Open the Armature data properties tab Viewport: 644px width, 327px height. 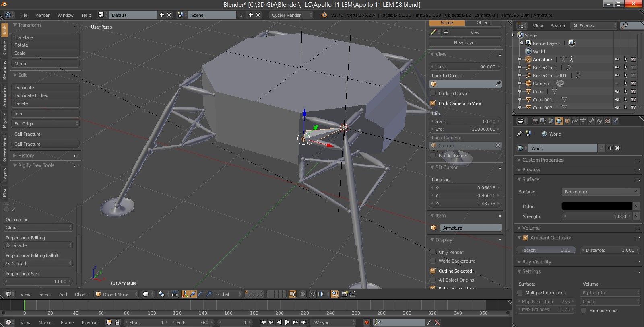click(583, 121)
